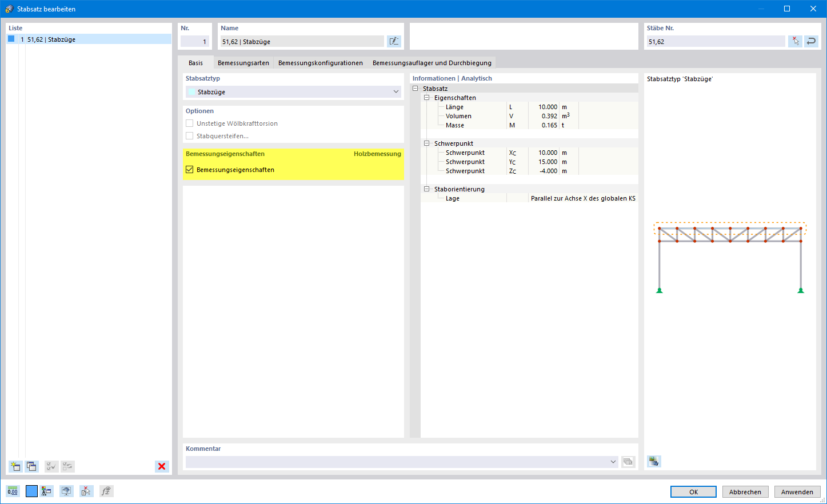Click the Schwerpunkt Xc value 10.000
Screen dimensions: 827x504
click(x=548, y=153)
